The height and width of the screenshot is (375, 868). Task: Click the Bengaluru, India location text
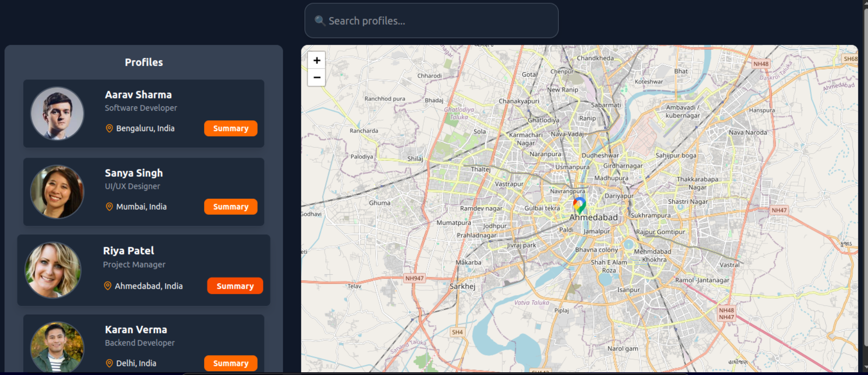[145, 128]
